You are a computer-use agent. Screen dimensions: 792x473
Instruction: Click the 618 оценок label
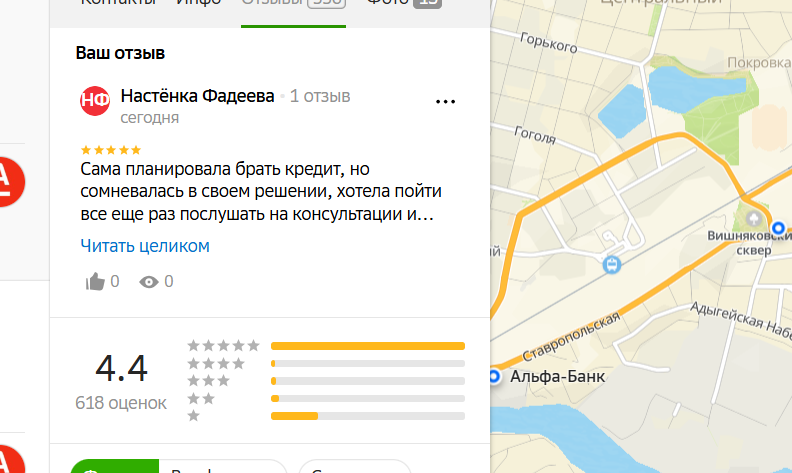(x=121, y=403)
